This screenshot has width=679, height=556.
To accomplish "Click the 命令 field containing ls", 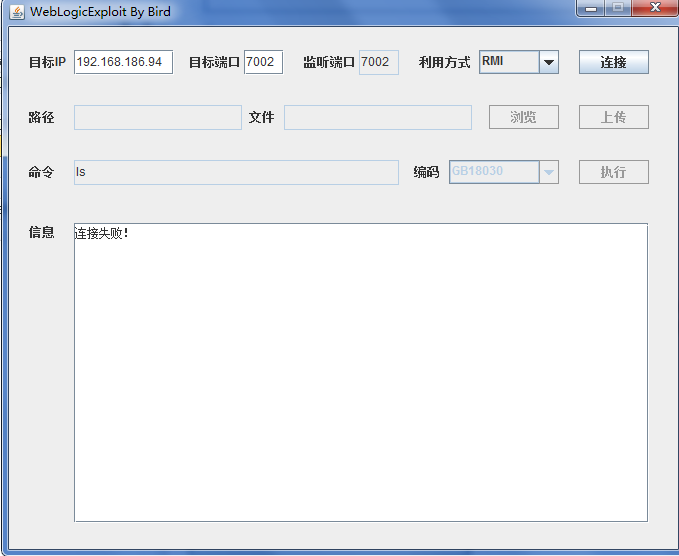I will [x=236, y=172].
